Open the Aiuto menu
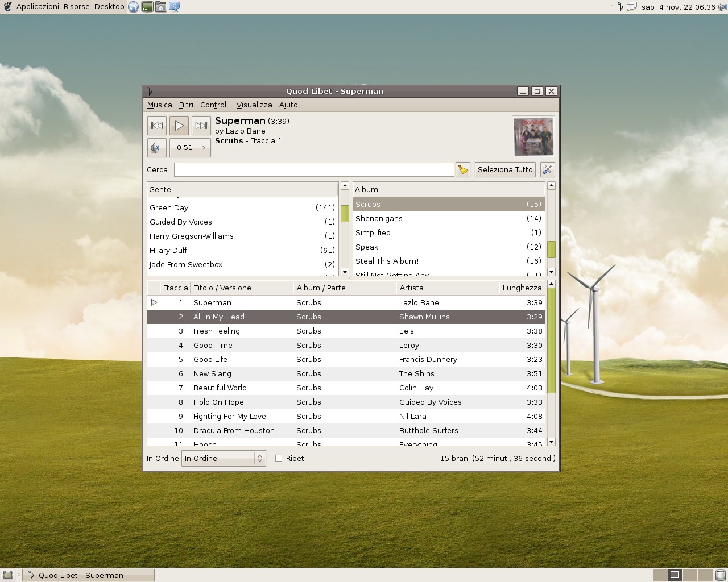This screenshot has height=582, width=728. (288, 105)
